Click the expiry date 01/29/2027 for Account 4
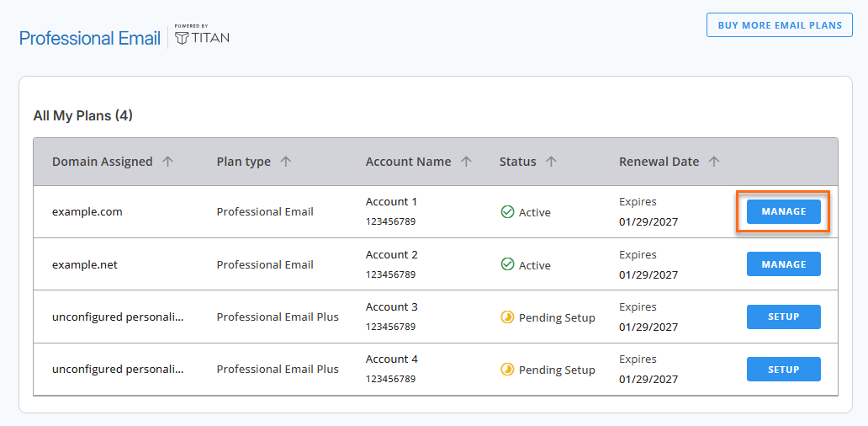The height and width of the screenshot is (426, 868). [x=648, y=380]
